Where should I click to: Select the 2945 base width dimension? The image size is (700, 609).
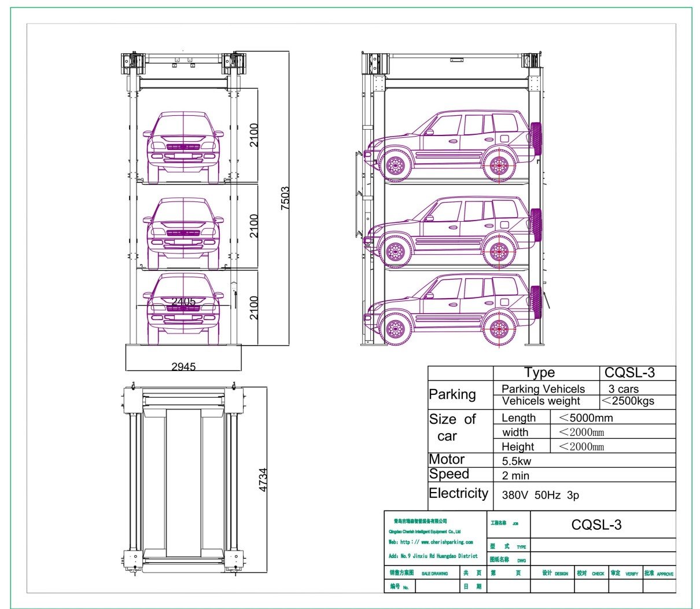click(x=183, y=366)
